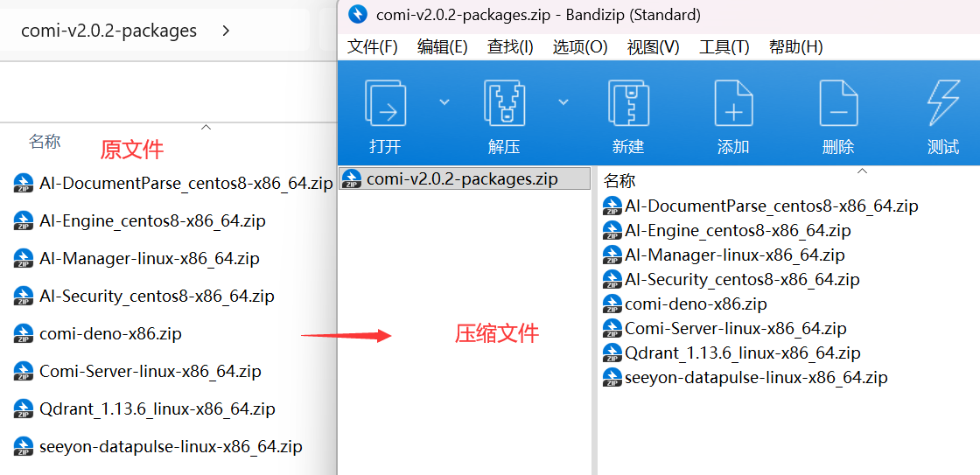The image size is (980, 475).
Task: Click zip icon of AI-Manager in Explorer
Action: [24, 258]
